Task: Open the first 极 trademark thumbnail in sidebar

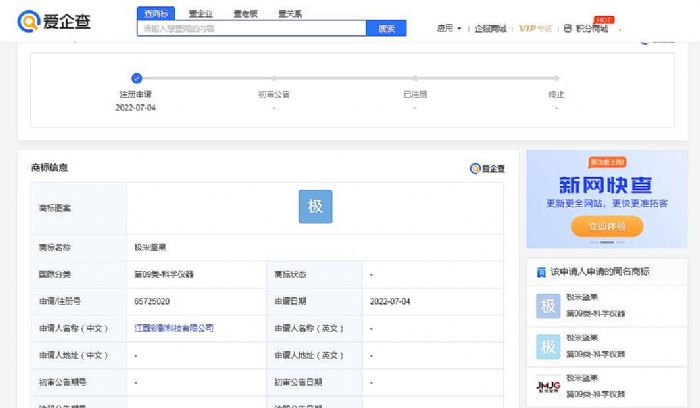Action: coord(547,306)
